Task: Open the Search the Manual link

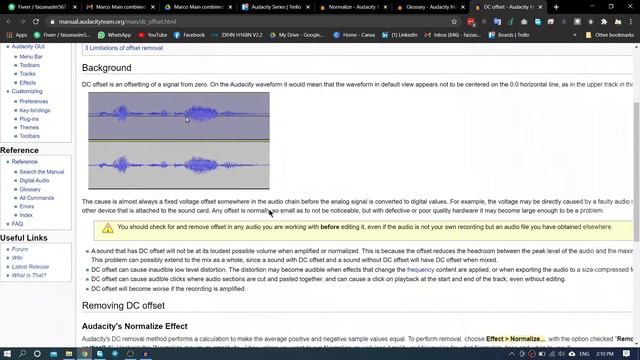Action: [42, 172]
